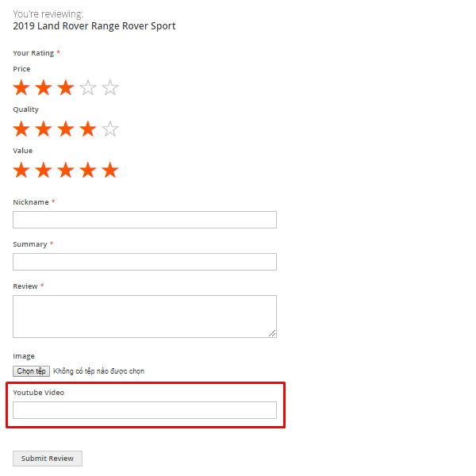Set Quality rating to four stars

[x=88, y=129]
